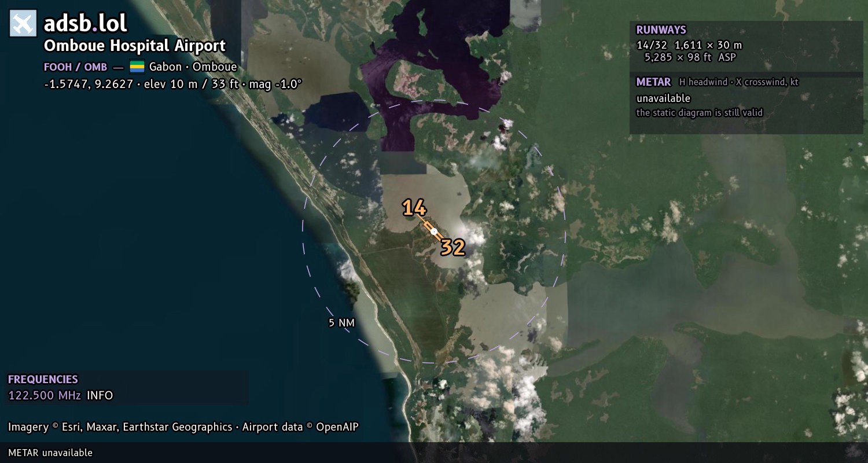Click the 5 NM range ring label

click(341, 323)
